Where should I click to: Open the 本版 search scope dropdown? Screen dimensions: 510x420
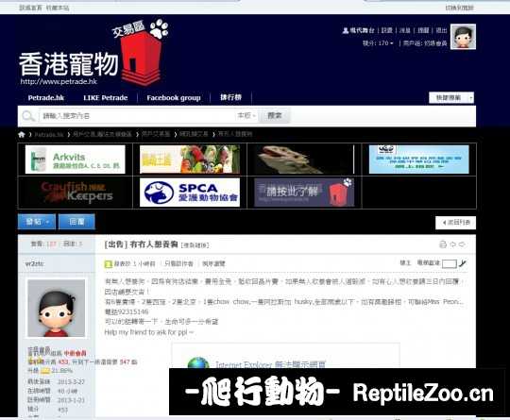pyautogui.click(x=246, y=115)
